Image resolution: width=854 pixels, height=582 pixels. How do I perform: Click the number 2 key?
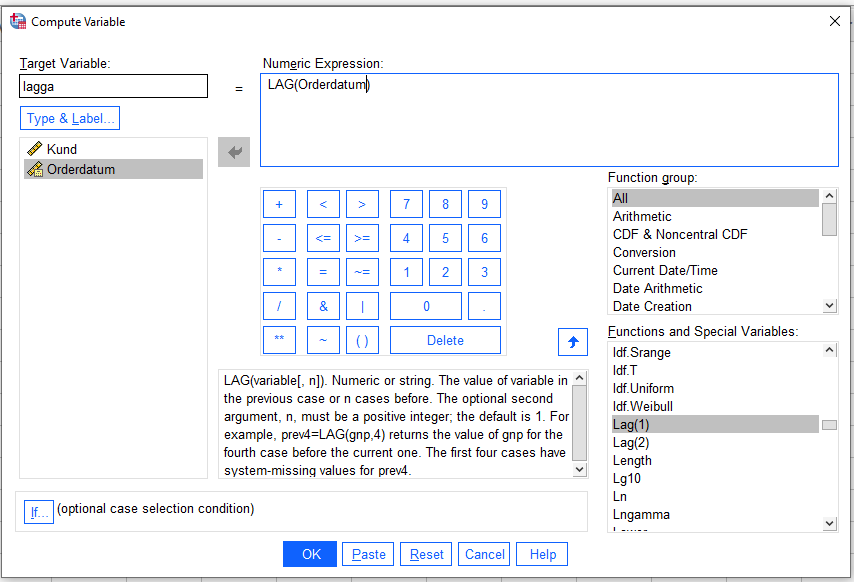[446, 272]
